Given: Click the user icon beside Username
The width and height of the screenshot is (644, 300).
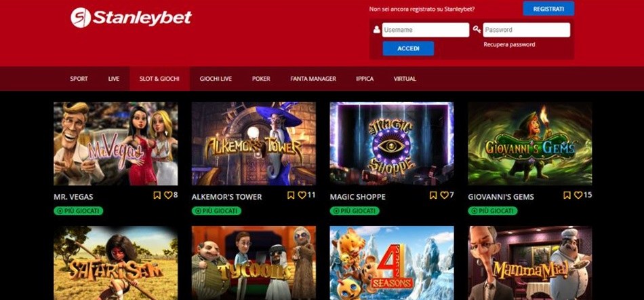Looking at the screenshot, I should coord(377,30).
